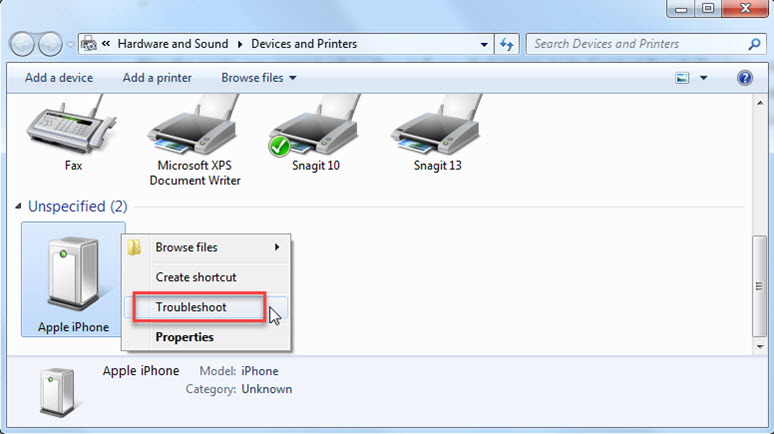Click the change view icon
Screen dimensions: 774x434
(x=682, y=78)
